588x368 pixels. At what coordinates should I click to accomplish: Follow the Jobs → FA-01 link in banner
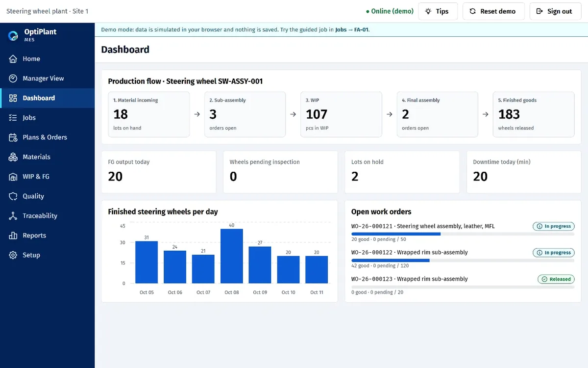tap(352, 29)
